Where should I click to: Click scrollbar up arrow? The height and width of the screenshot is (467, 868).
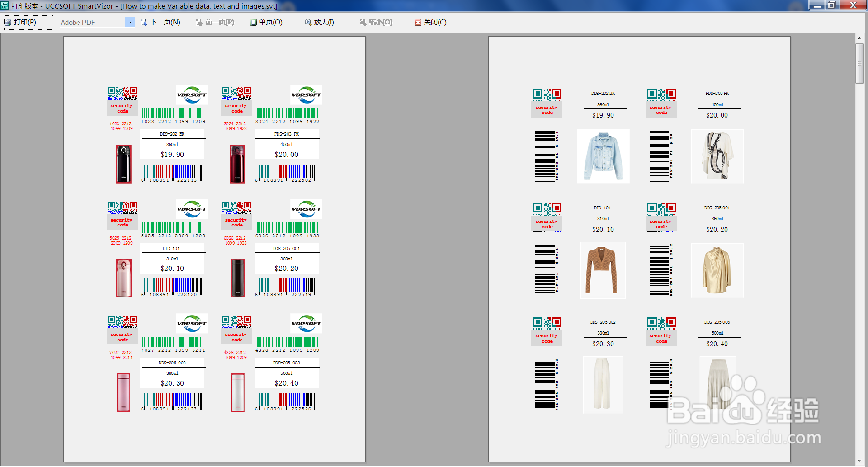[859, 38]
